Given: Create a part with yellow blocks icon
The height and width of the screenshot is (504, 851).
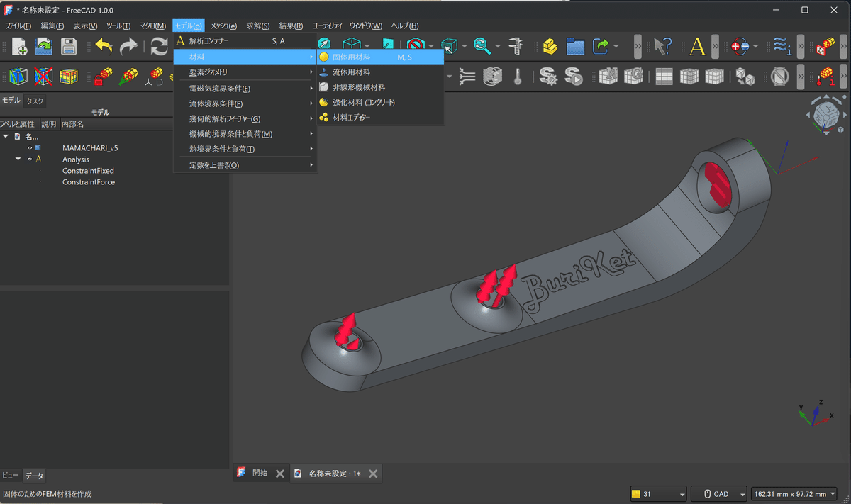Looking at the screenshot, I should pos(550,47).
